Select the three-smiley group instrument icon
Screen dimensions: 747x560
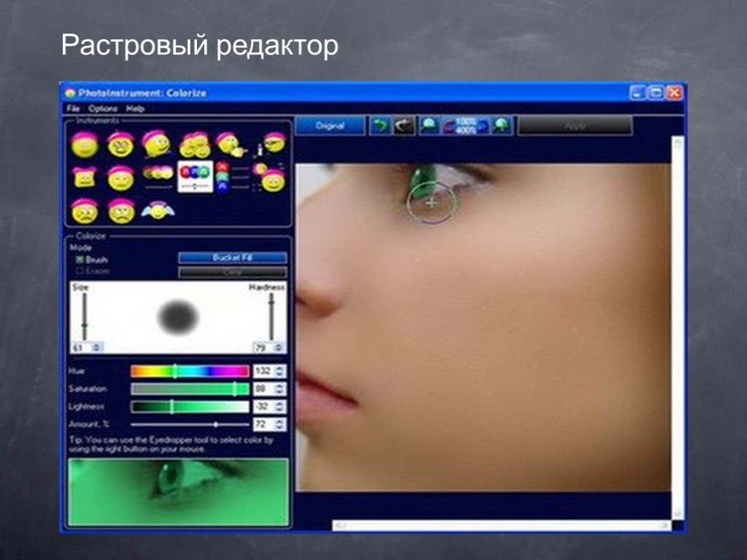point(194,144)
